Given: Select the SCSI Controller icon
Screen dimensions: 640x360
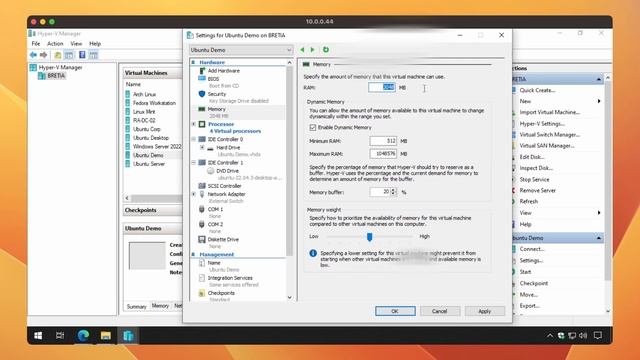Looking at the screenshot, I should tap(202, 186).
